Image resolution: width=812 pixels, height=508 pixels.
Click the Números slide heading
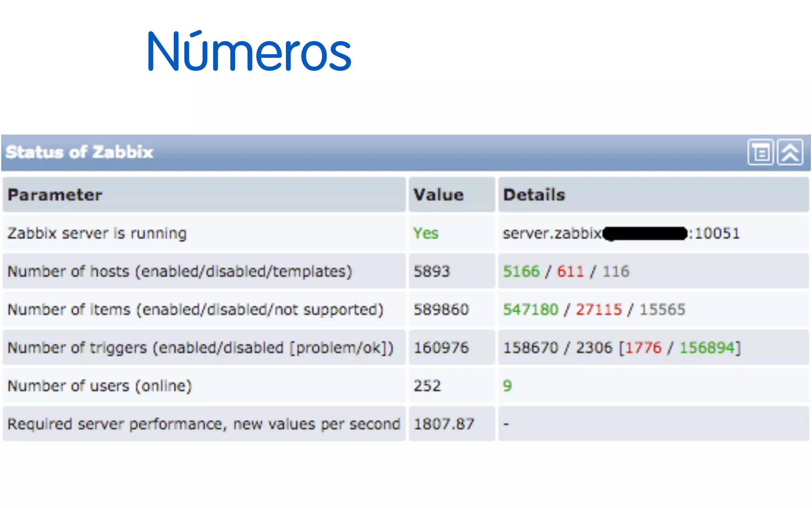click(249, 52)
